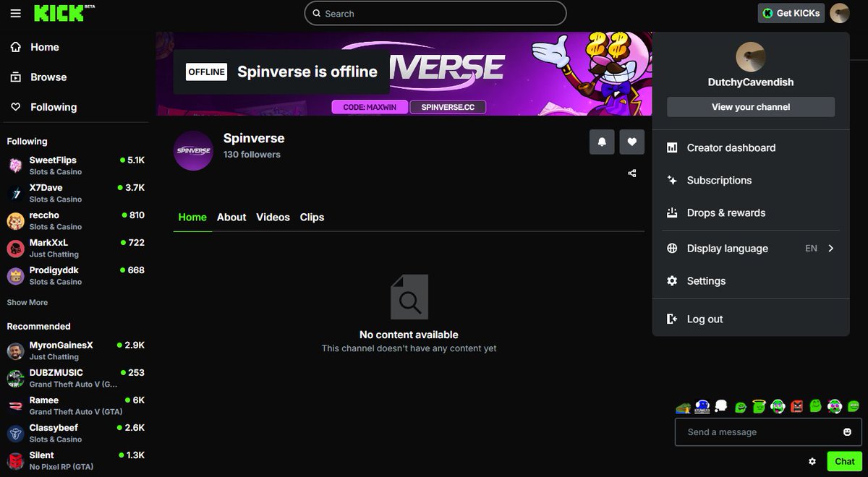Open Subscriptions from profile menu

pyautogui.click(x=751, y=180)
